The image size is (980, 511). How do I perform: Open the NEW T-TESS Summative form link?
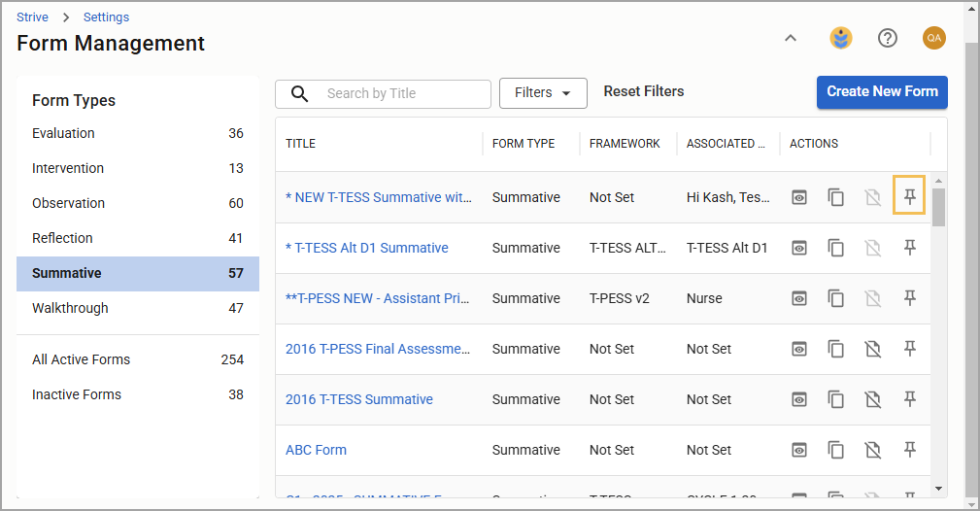coord(379,197)
